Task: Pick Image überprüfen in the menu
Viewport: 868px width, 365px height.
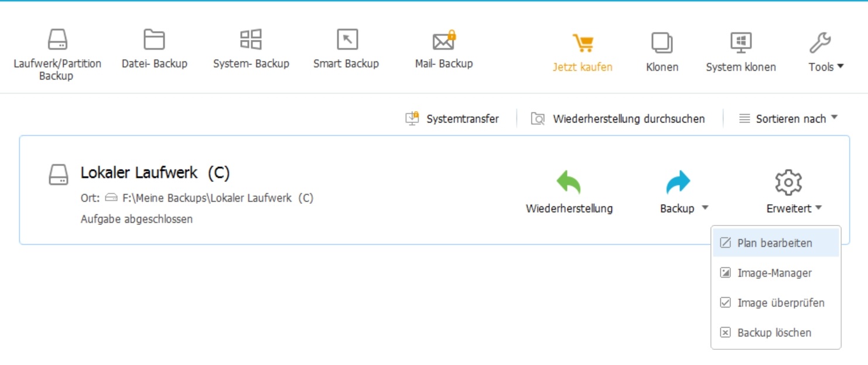Action: [780, 303]
